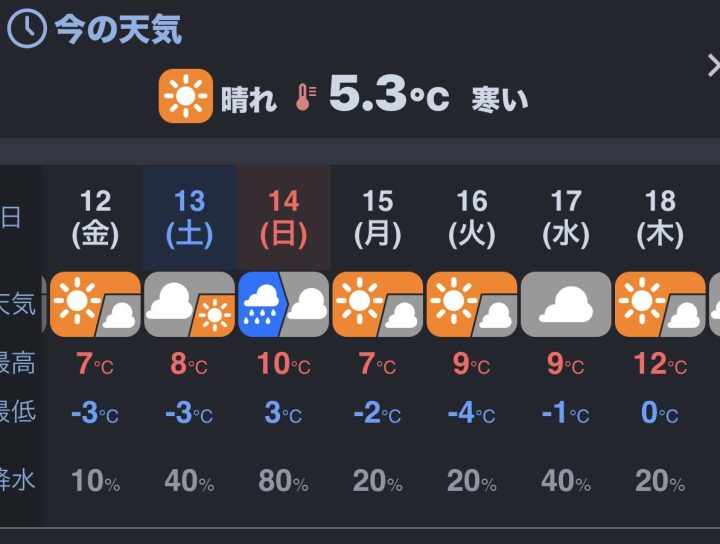Click Thursday's 12°C high temperature
720x544 pixels.
659,363
